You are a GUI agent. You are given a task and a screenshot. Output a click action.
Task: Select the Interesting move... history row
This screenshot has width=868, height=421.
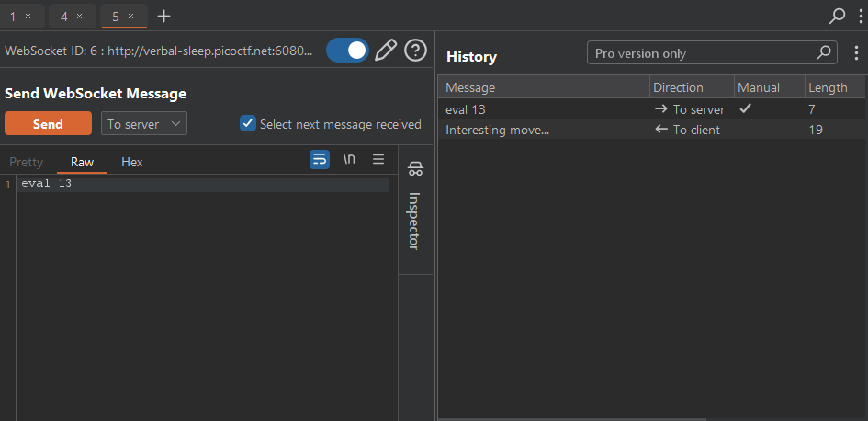651,130
